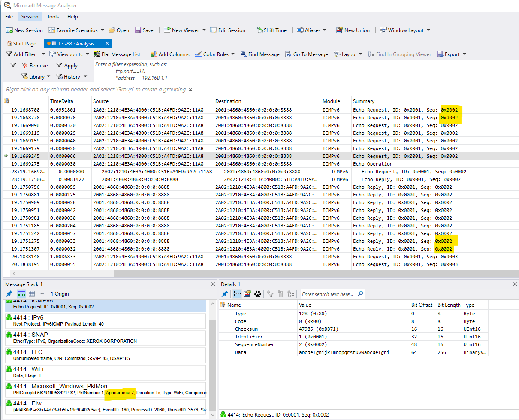Dismiss the grouping hint with X
The image size is (519, 420).
pos(190,90)
